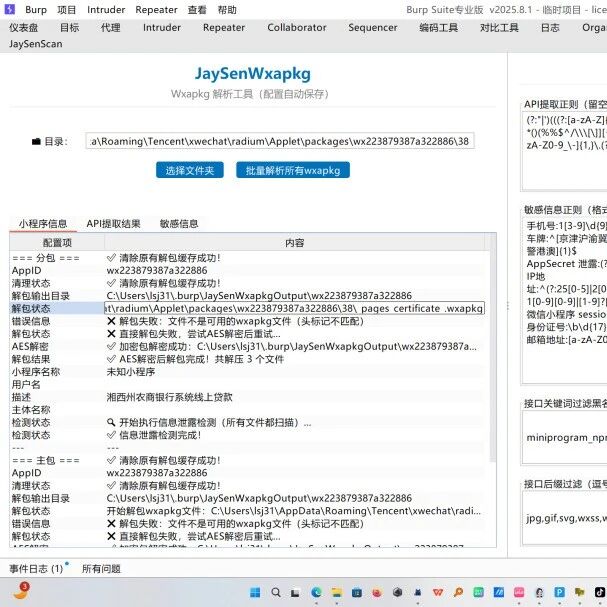Open the 查看 menu

coord(197,10)
